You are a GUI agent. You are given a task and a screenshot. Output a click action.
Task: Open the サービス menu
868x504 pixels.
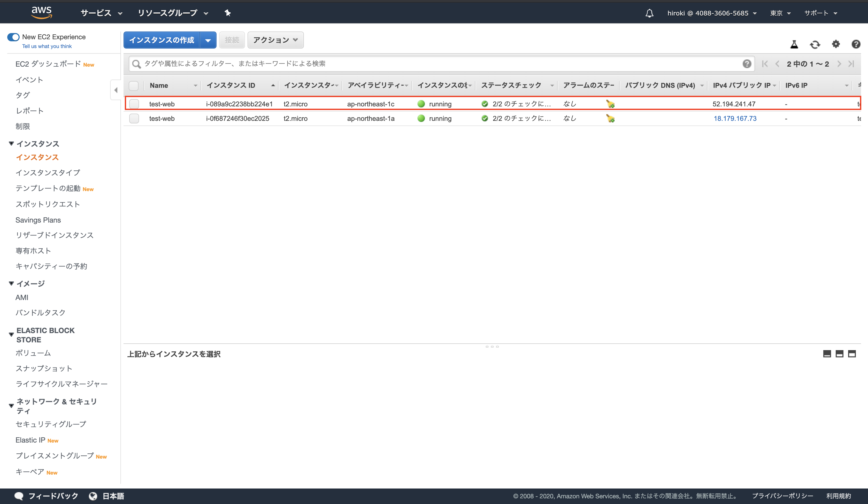(x=101, y=13)
